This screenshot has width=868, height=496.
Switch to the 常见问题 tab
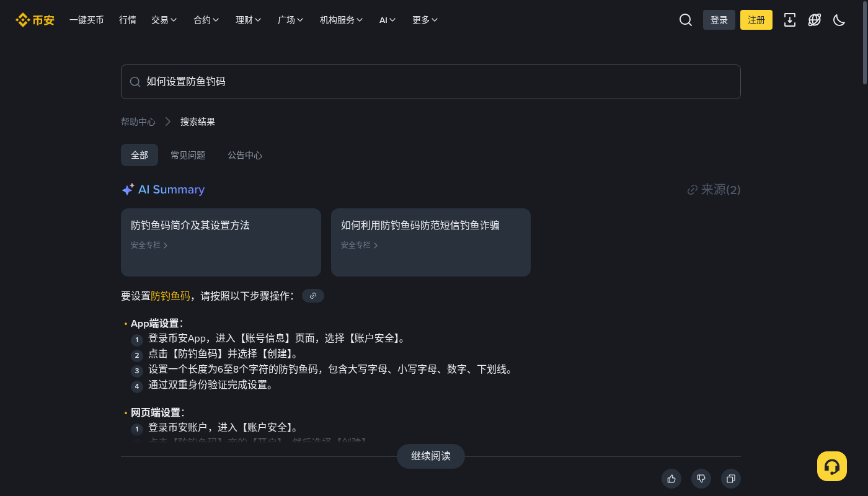(x=188, y=155)
